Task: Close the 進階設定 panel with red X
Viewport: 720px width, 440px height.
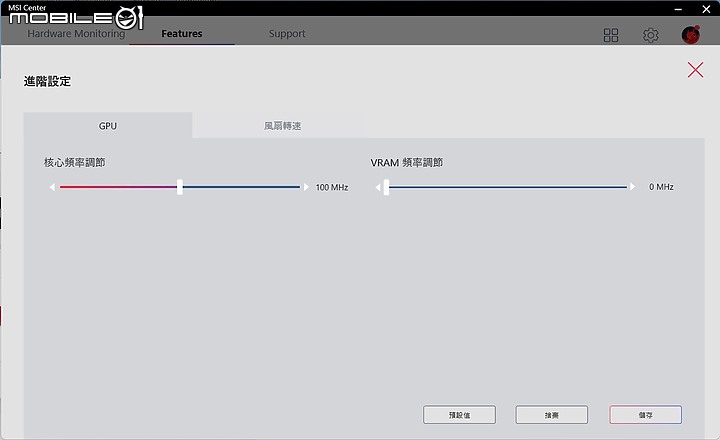Action: pos(695,70)
